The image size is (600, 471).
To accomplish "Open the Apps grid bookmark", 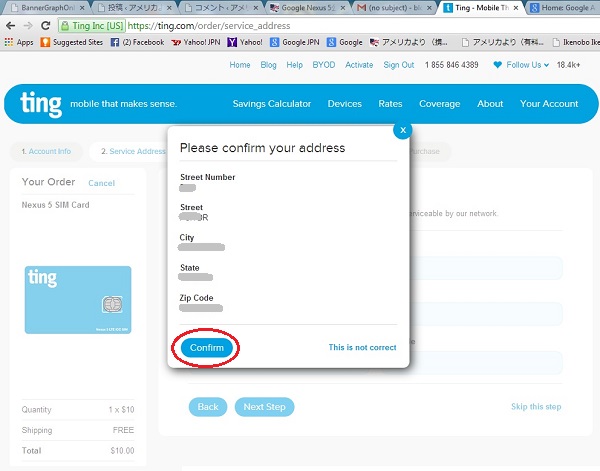I will (19, 42).
